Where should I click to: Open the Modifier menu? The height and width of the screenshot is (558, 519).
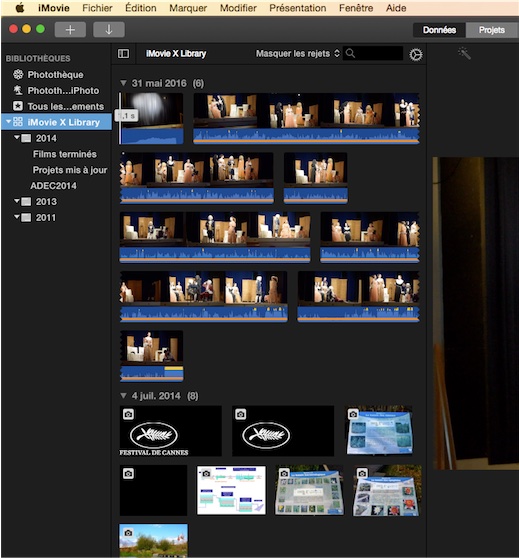(x=238, y=8)
